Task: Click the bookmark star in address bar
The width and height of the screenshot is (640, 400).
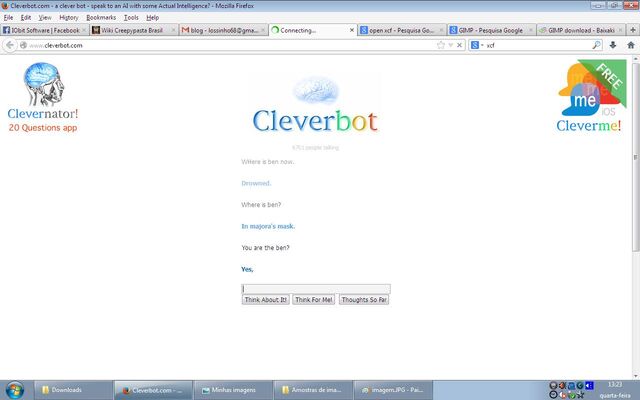Action: point(441,45)
